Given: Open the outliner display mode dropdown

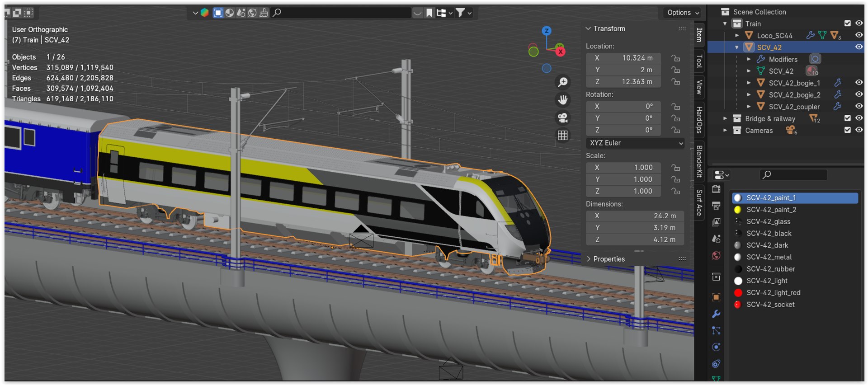Looking at the screenshot, I should (x=444, y=13).
